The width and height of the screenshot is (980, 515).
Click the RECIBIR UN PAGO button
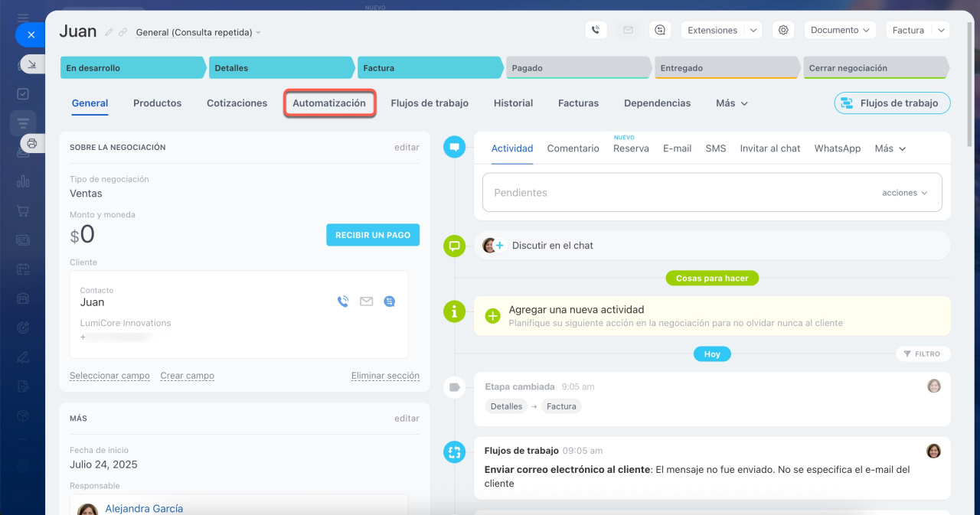click(x=373, y=235)
